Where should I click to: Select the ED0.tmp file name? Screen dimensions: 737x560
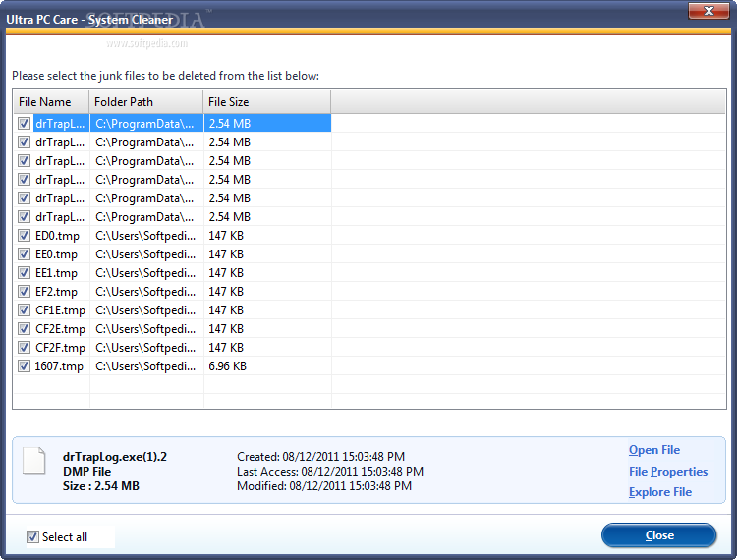tap(57, 236)
